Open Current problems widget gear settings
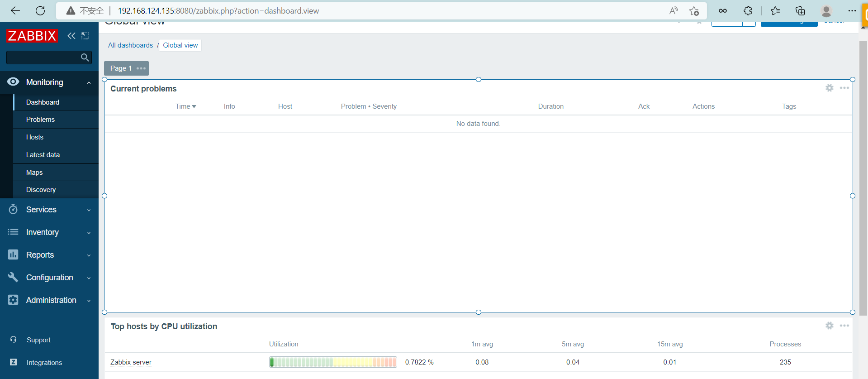The height and width of the screenshot is (379, 868). [829, 88]
